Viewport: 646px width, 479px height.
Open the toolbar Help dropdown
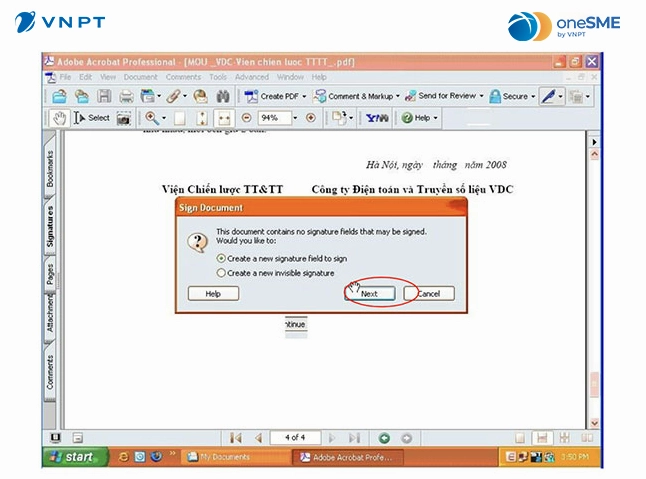click(419, 118)
